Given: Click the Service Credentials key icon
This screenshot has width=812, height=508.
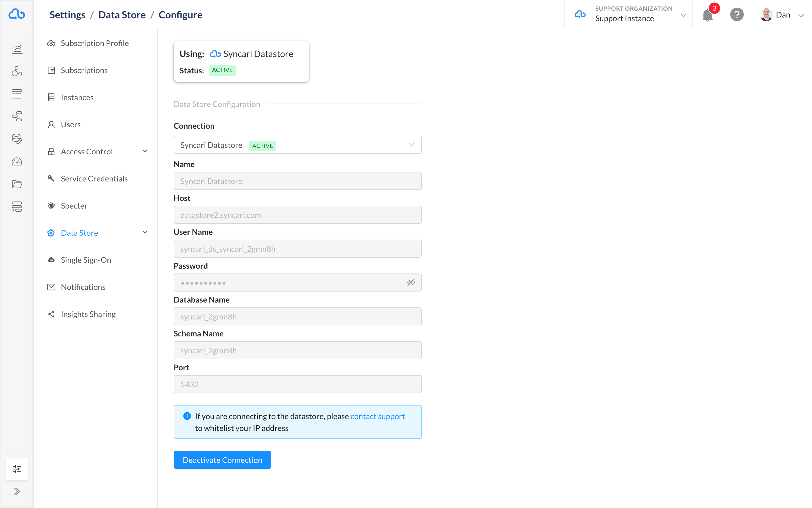Looking at the screenshot, I should pos(51,178).
